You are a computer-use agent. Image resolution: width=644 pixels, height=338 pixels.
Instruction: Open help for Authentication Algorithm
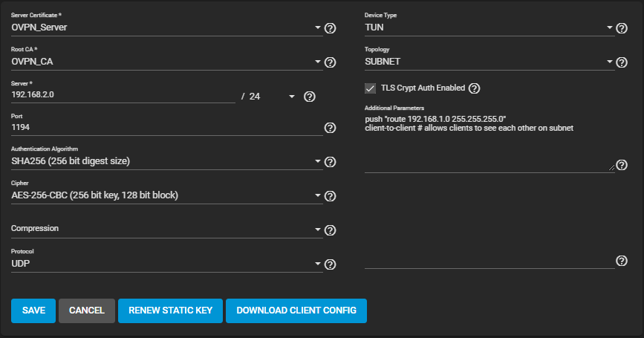point(330,162)
